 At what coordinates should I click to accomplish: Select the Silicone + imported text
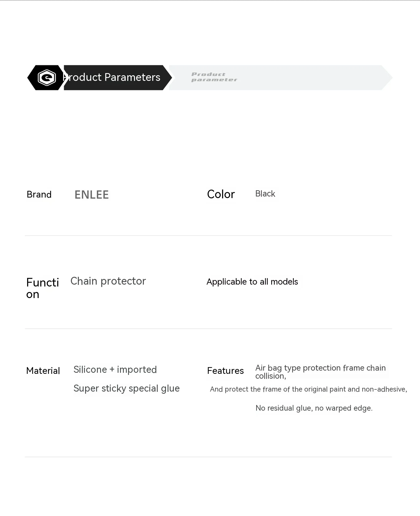pyautogui.click(x=115, y=370)
